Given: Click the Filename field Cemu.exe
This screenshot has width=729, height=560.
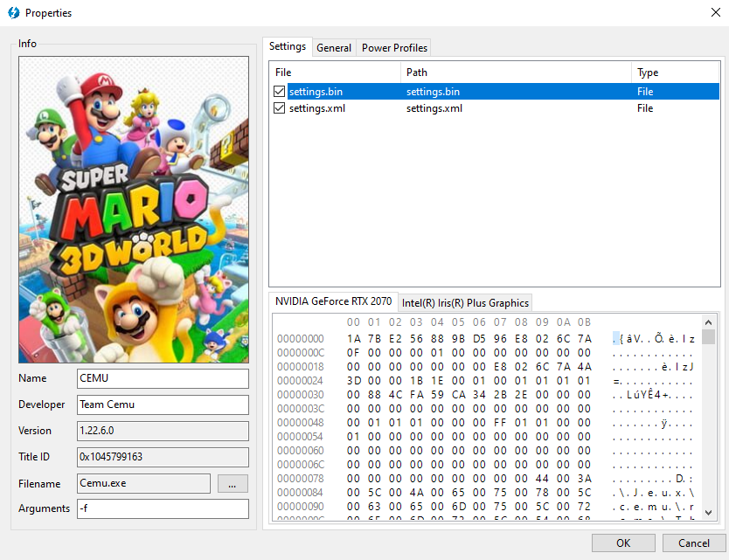Looking at the screenshot, I should pyautogui.click(x=143, y=483).
